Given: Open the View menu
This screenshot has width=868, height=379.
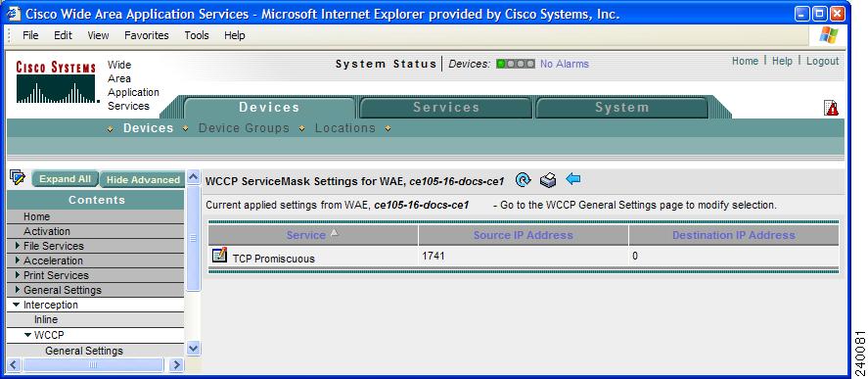Looking at the screenshot, I should pyautogui.click(x=98, y=35).
